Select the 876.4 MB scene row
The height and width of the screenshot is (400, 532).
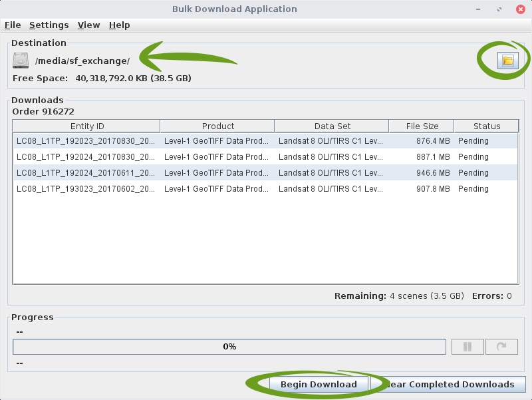266,141
